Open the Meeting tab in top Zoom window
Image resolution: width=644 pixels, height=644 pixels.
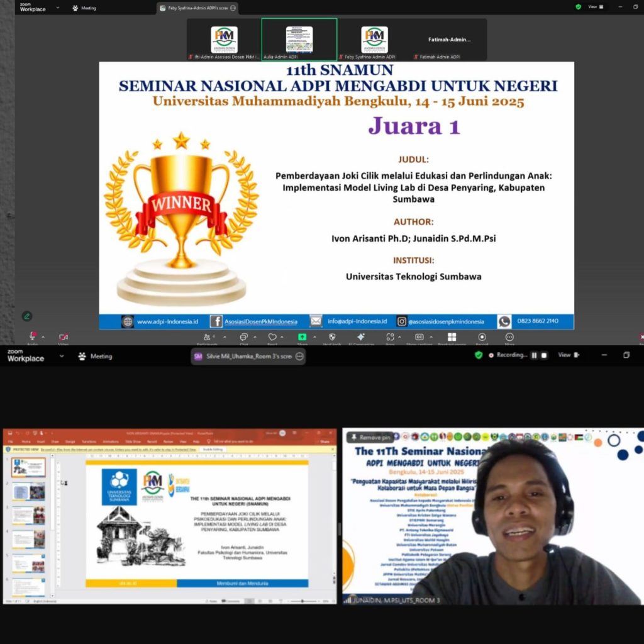pyautogui.click(x=84, y=8)
